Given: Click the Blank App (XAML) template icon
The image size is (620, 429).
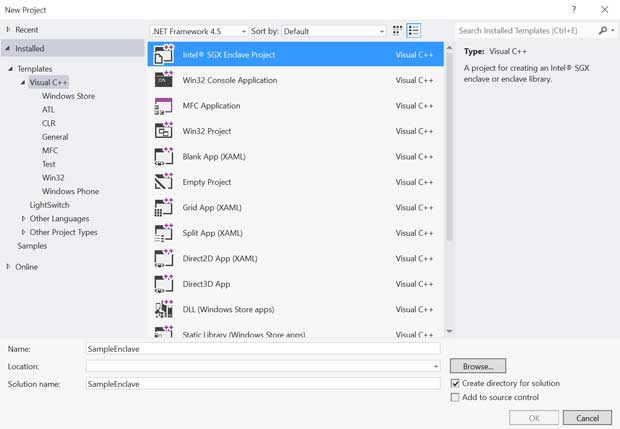Looking at the screenshot, I should click(164, 157).
